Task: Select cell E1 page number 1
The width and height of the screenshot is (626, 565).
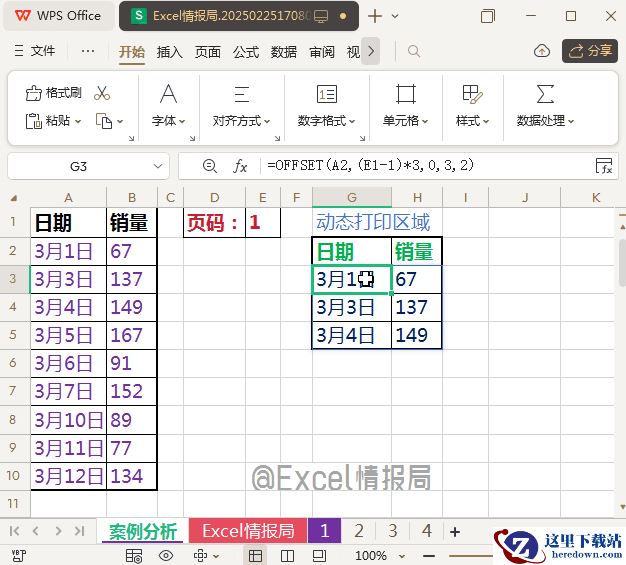Action: tap(263, 222)
